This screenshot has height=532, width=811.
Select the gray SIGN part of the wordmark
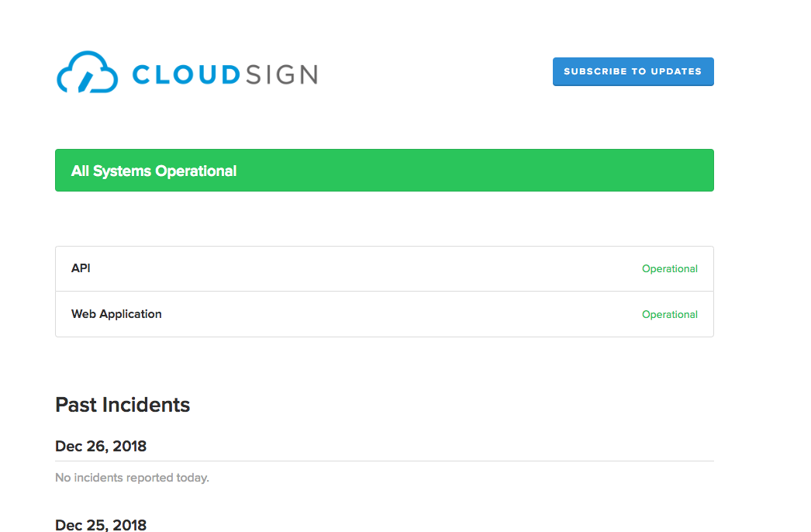click(x=282, y=74)
